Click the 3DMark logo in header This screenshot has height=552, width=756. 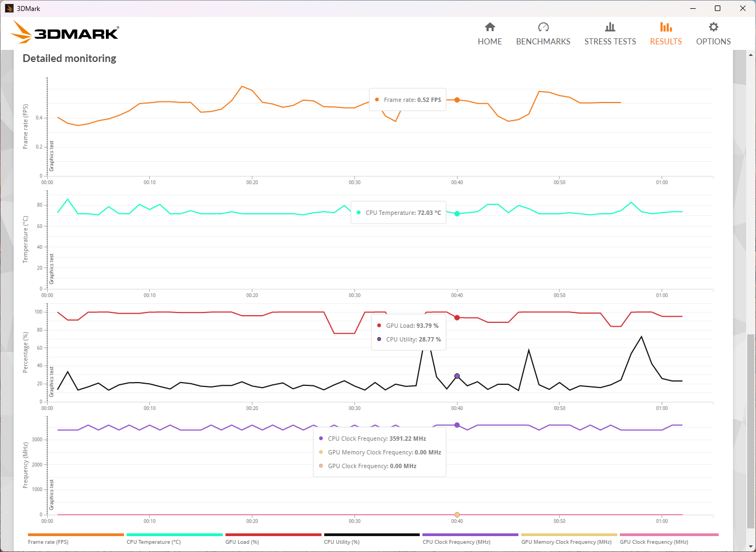(x=65, y=33)
